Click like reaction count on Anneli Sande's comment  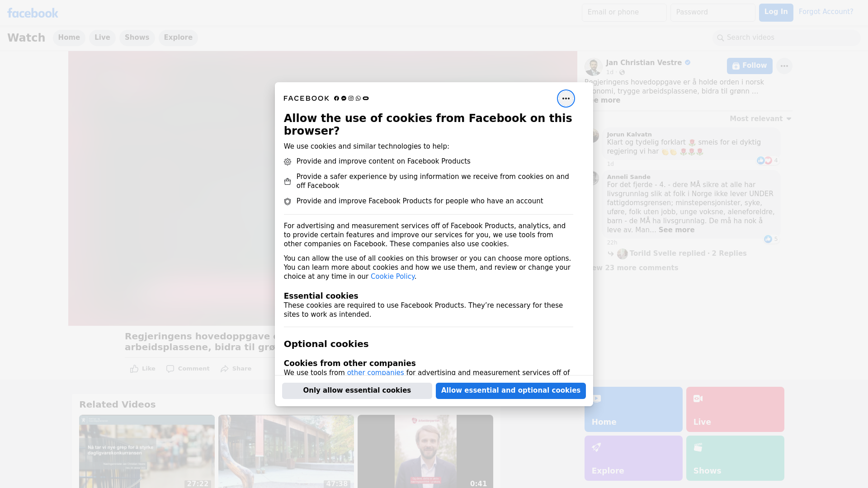pyautogui.click(x=771, y=239)
